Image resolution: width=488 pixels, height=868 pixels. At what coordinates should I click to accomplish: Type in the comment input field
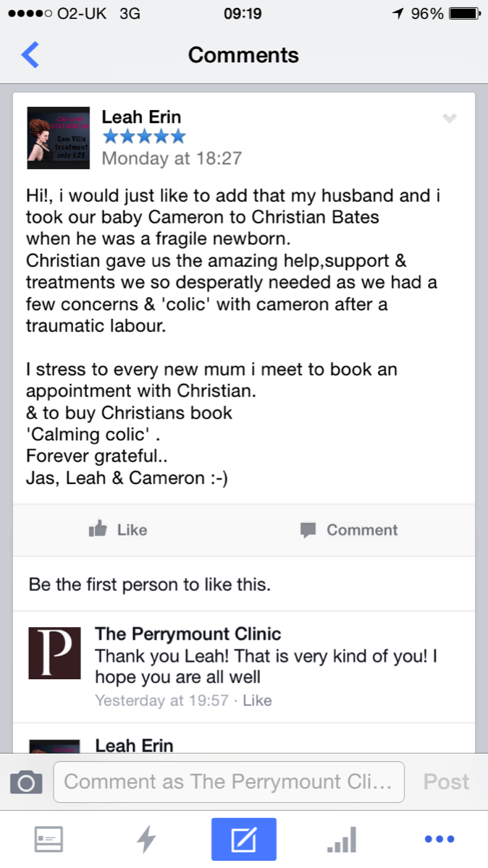point(229,782)
